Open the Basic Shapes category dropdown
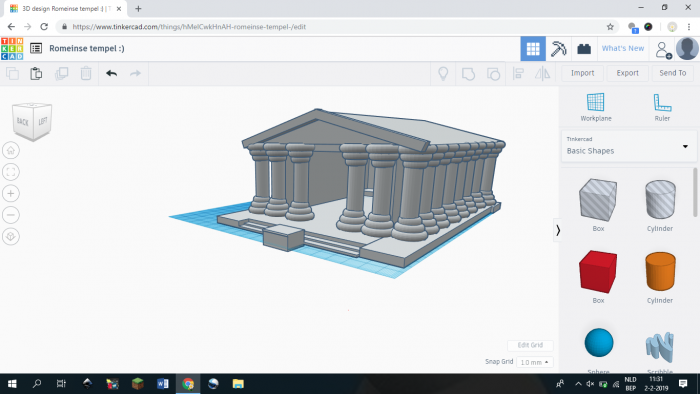 pyautogui.click(x=628, y=146)
